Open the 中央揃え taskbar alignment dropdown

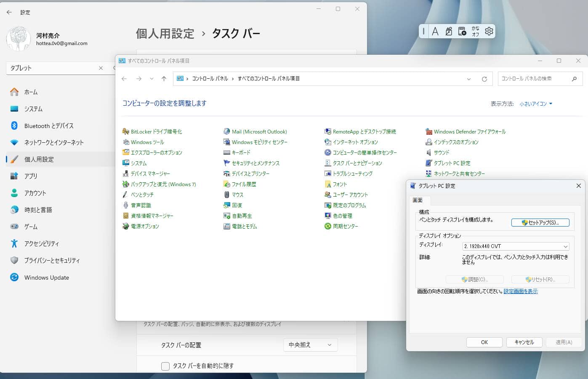310,345
